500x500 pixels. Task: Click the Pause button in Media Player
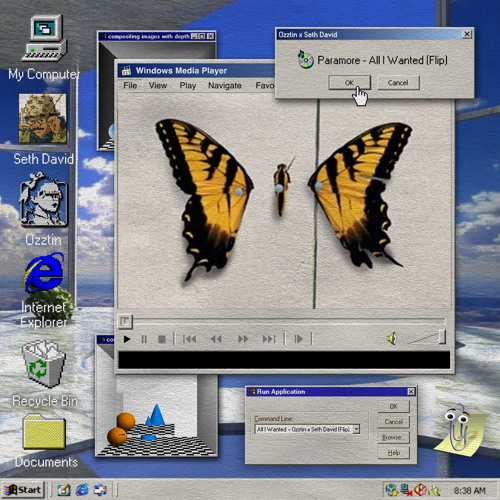(144, 339)
